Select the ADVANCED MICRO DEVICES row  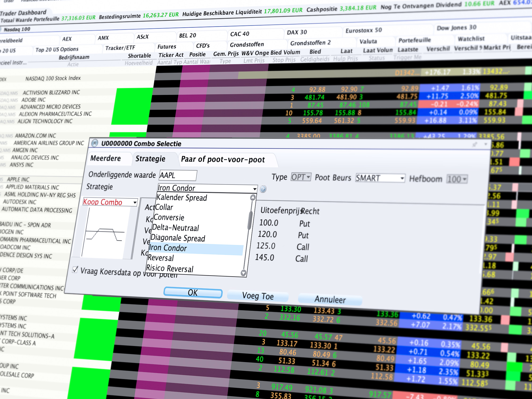click(50, 107)
